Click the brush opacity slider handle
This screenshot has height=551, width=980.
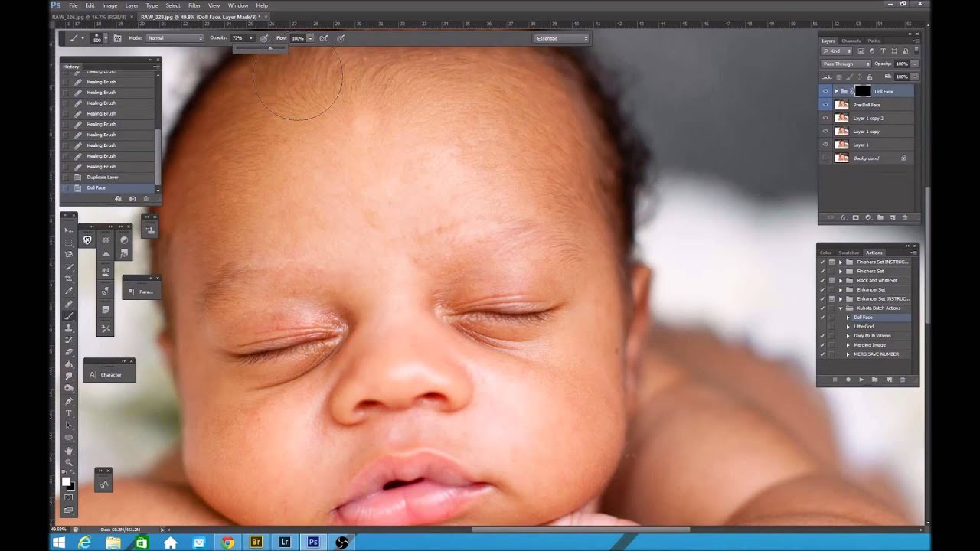[x=269, y=47]
